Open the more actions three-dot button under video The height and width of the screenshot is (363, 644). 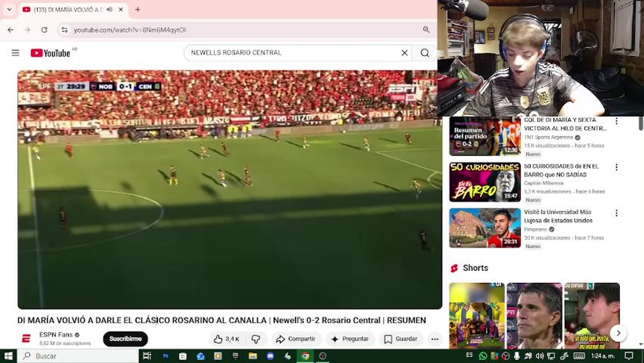tap(435, 339)
